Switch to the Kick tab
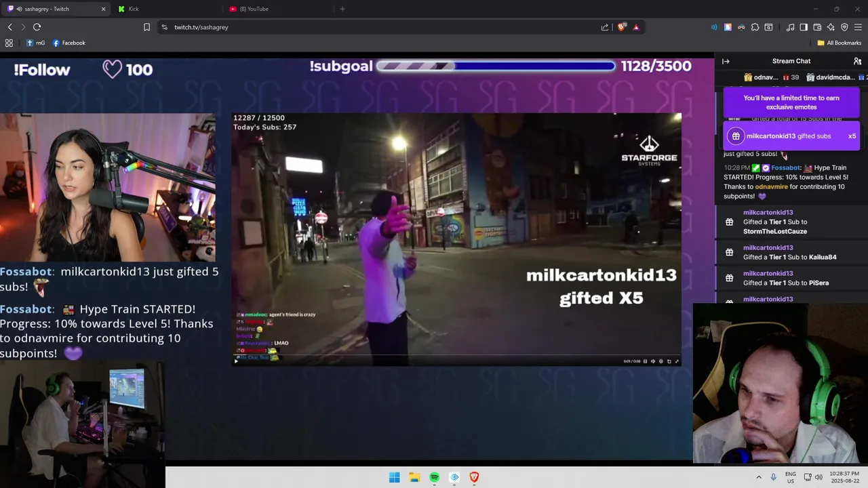The image size is (868, 488). [166, 9]
